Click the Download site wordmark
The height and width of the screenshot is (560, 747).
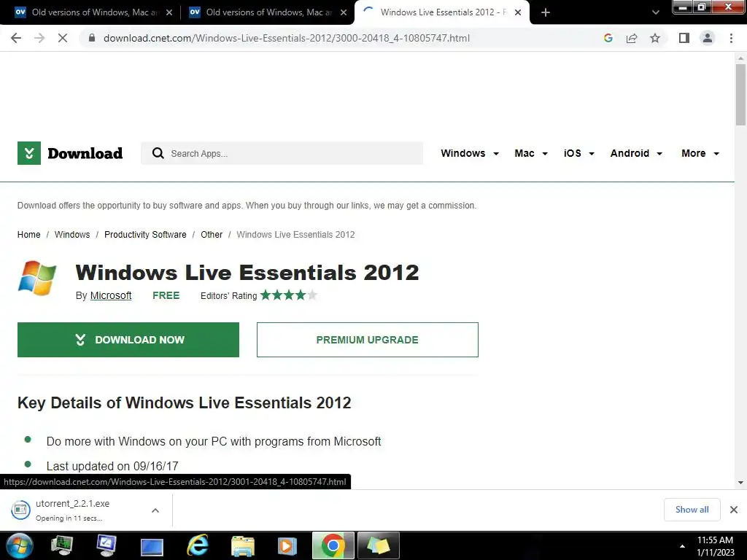(x=85, y=153)
